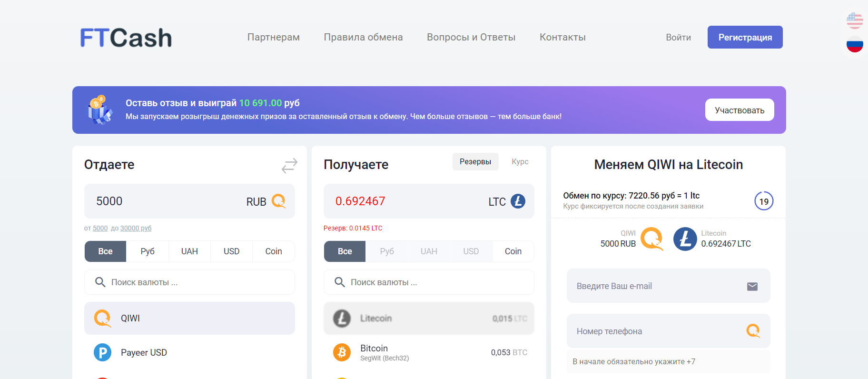Click the Меняем QIWI на Litecoin heading
The height and width of the screenshot is (379, 868).
pos(668,164)
